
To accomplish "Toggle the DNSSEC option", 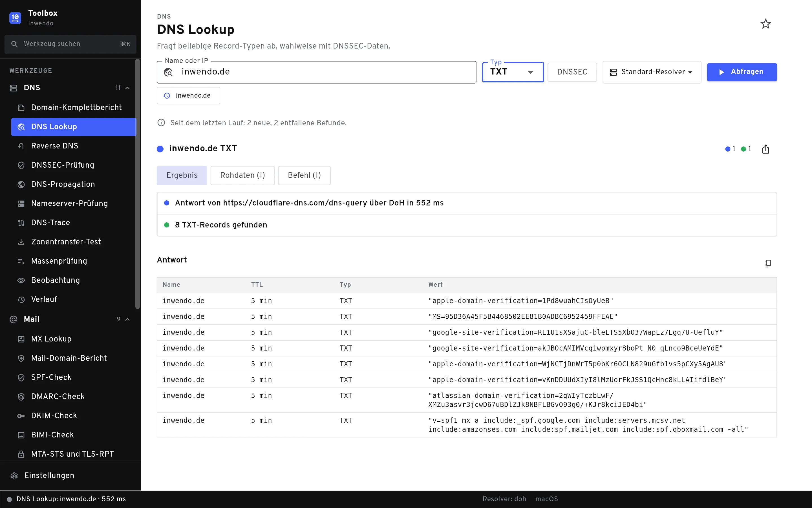I will tap(572, 72).
